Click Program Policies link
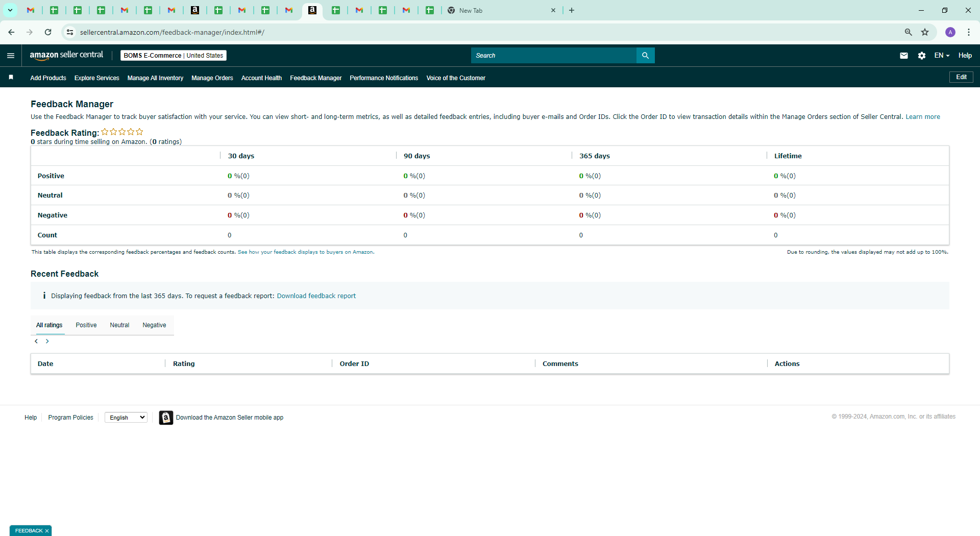 [x=70, y=418]
